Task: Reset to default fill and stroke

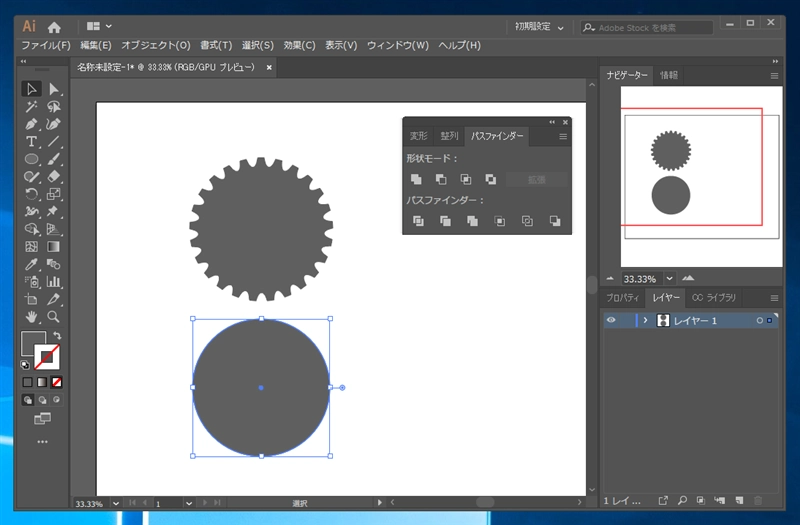Action: (x=24, y=364)
